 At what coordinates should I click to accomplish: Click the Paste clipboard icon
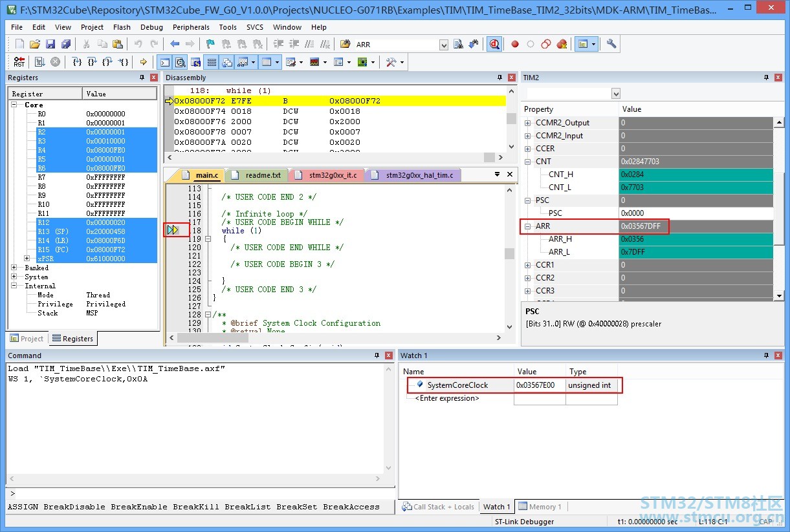click(x=117, y=44)
